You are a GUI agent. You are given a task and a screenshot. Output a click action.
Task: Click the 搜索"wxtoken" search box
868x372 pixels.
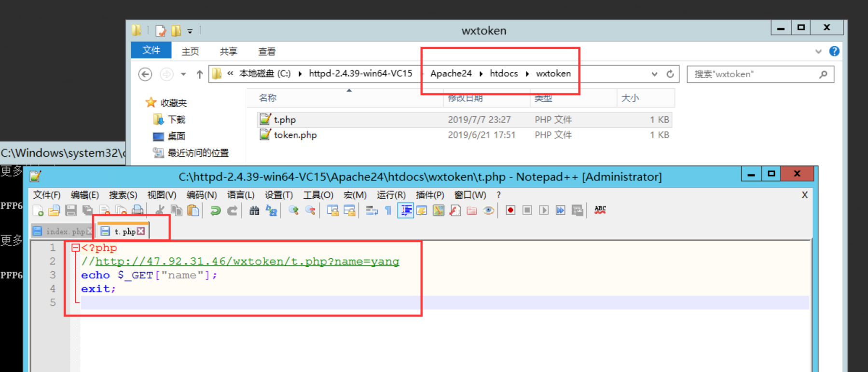[x=754, y=74]
